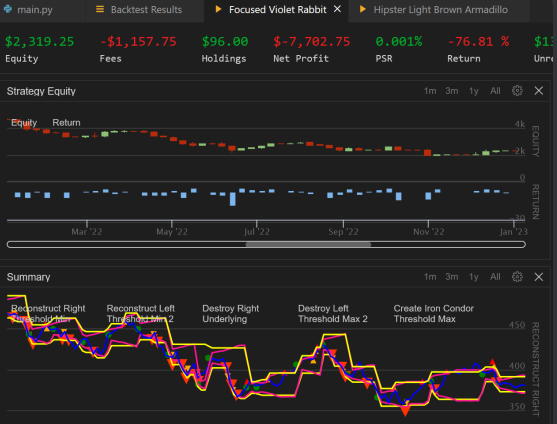Click the Python file icon on main.py
Image resolution: width=557 pixels, height=424 pixels.
[8, 9]
